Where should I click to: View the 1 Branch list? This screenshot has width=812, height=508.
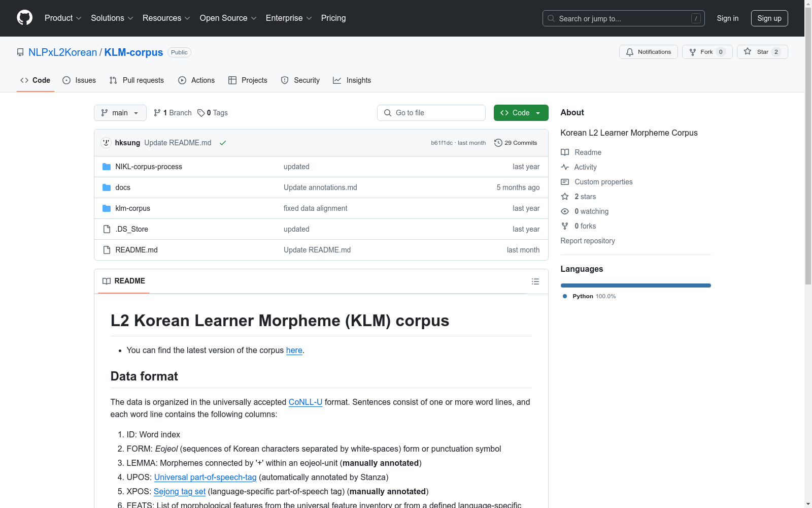[x=173, y=113]
